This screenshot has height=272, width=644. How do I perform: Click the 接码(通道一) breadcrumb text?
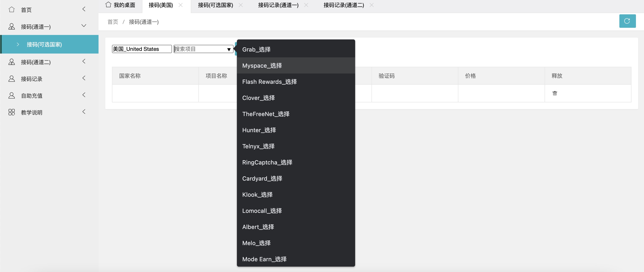pos(144,22)
